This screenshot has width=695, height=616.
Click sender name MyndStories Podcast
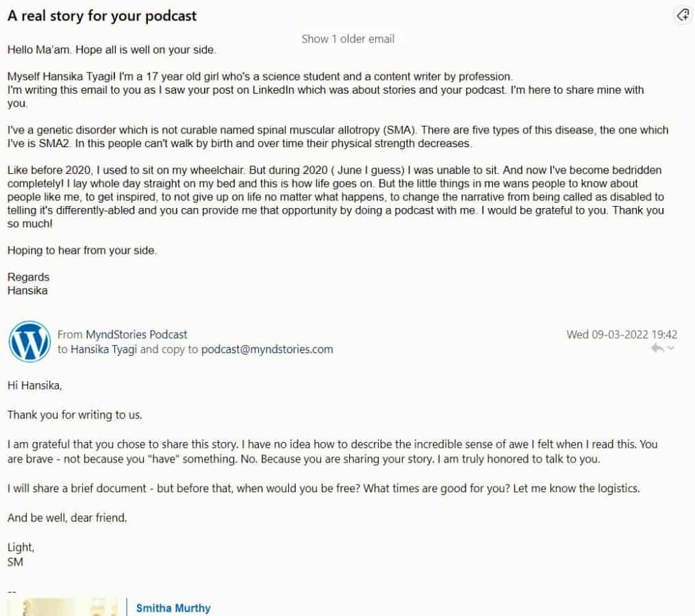click(136, 335)
